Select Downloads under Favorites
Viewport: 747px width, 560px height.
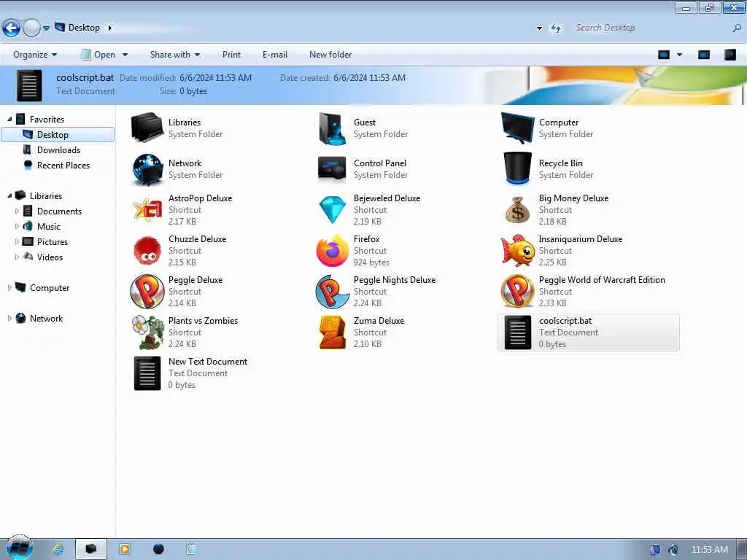[x=58, y=150]
